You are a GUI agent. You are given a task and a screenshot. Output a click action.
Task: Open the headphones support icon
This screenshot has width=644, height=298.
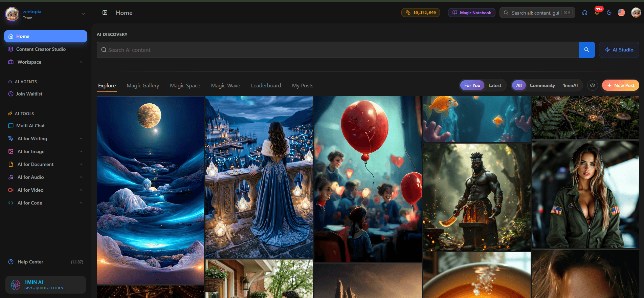[585, 13]
